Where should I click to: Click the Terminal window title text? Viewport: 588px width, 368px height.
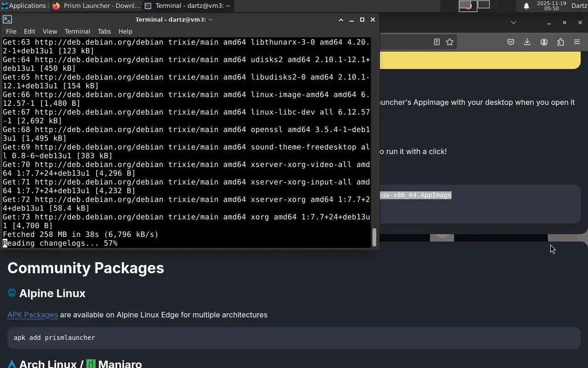(174, 20)
